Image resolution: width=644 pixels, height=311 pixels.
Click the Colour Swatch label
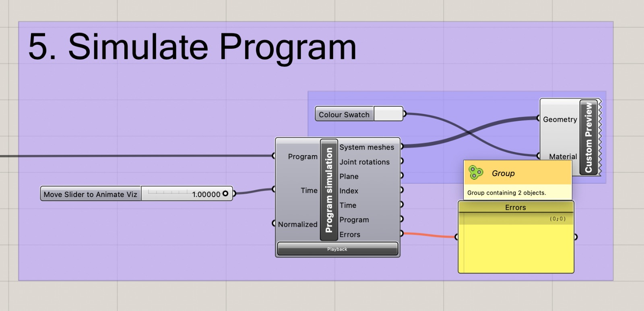pos(344,114)
